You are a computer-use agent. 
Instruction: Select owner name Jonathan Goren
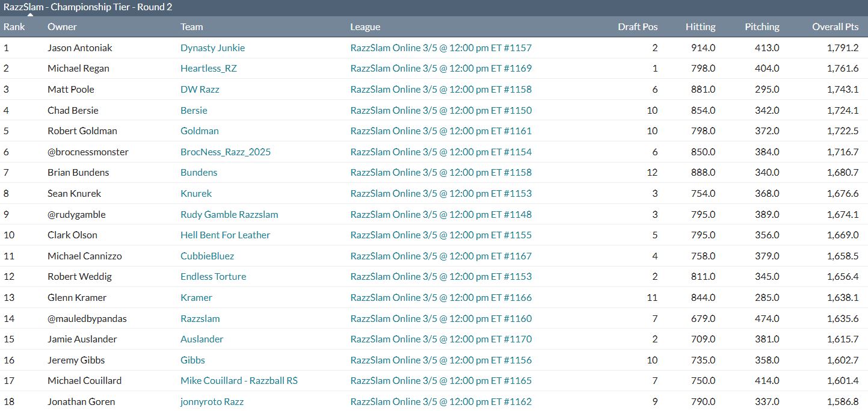(x=81, y=401)
